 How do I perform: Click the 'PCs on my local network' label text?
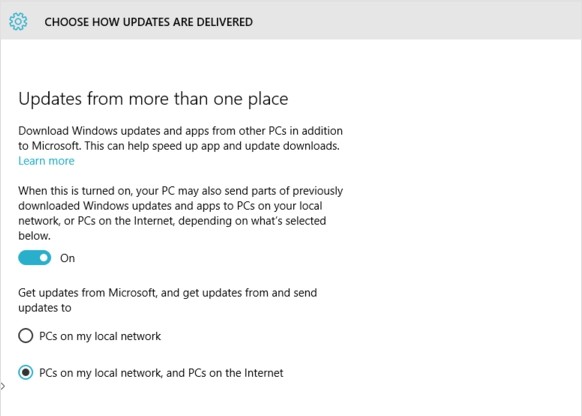point(100,336)
